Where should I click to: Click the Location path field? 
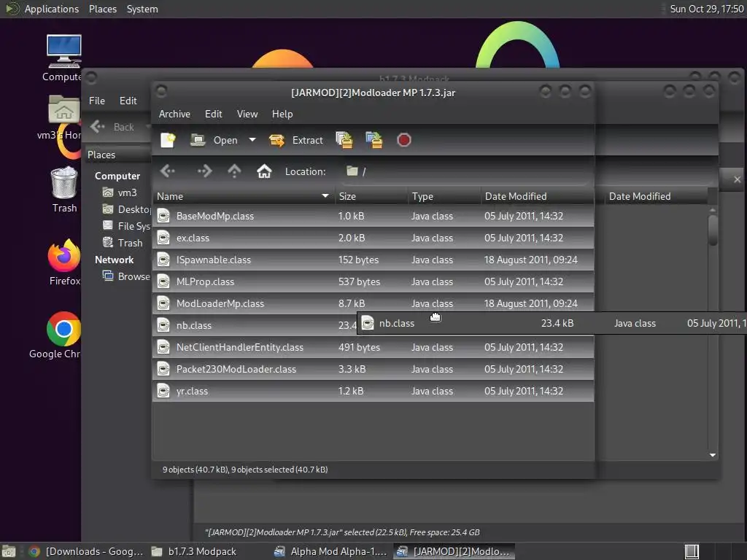(465, 171)
